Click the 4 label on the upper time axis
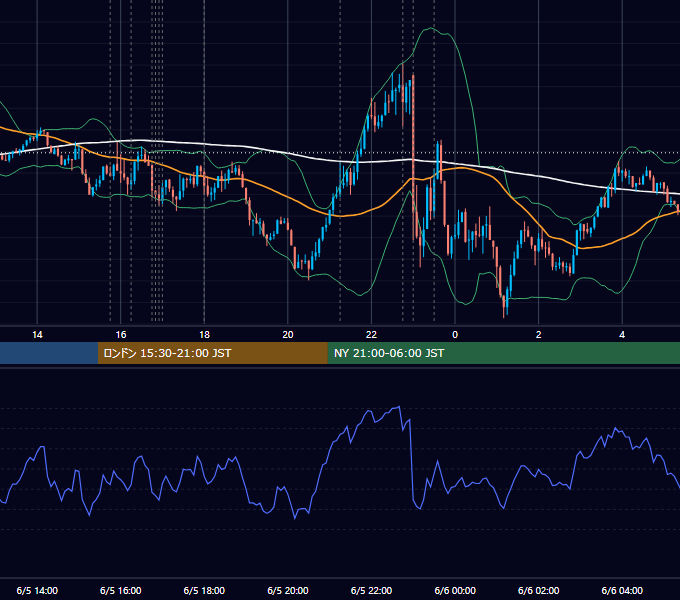The image size is (680, 600). tap(622, 335)
